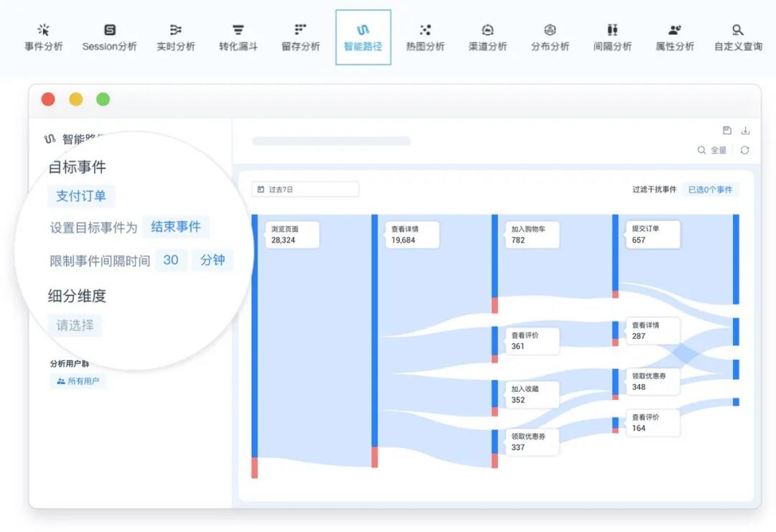Click the download icon in chart header

(745, 131)
